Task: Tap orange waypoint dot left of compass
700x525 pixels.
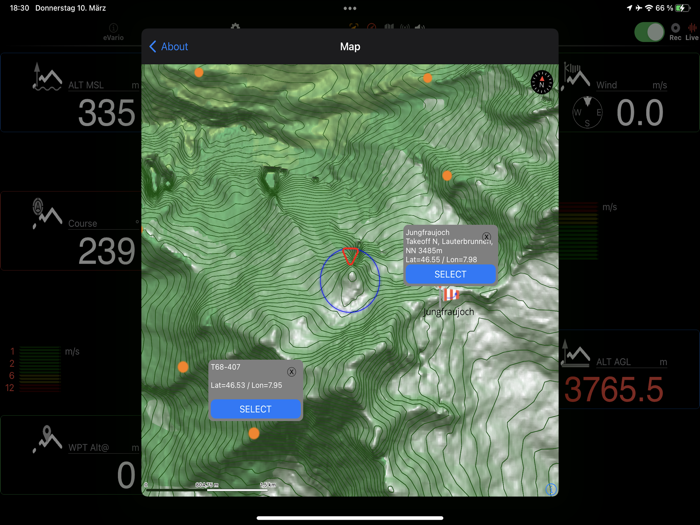Action: [x=427, y=78]
